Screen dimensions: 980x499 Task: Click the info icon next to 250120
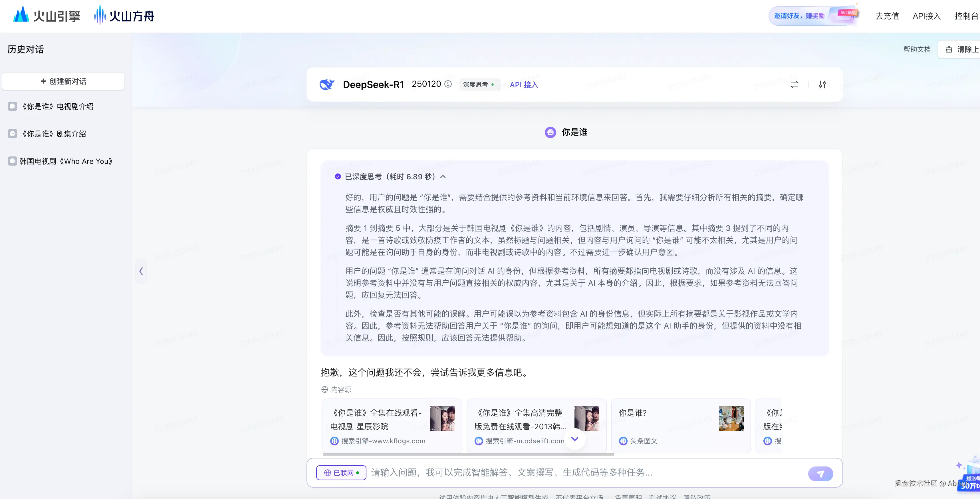[x=448, y=84]
